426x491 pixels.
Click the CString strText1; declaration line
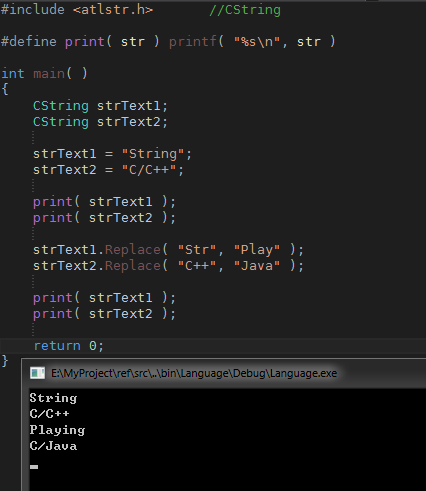[x=100, y=106]
